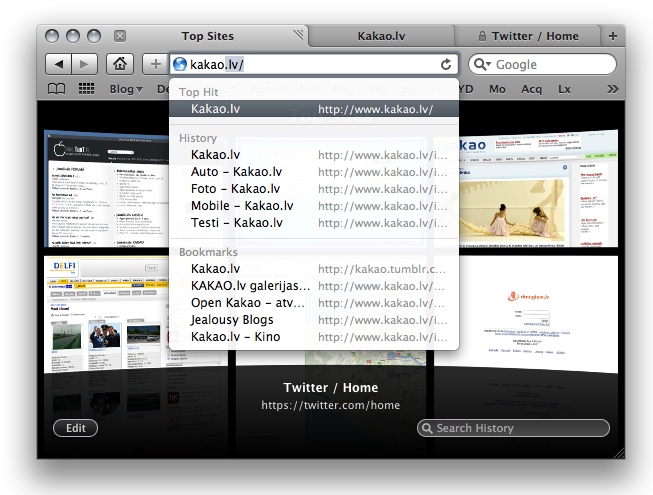Show Top Sites via the grid icon
The height and width of the screenshot is (495, 653).
pyautogui.click(x=86, y=89)
